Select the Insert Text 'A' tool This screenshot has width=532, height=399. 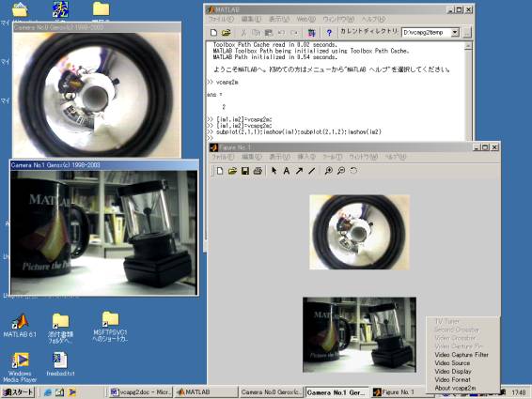(x=287, y=171)
